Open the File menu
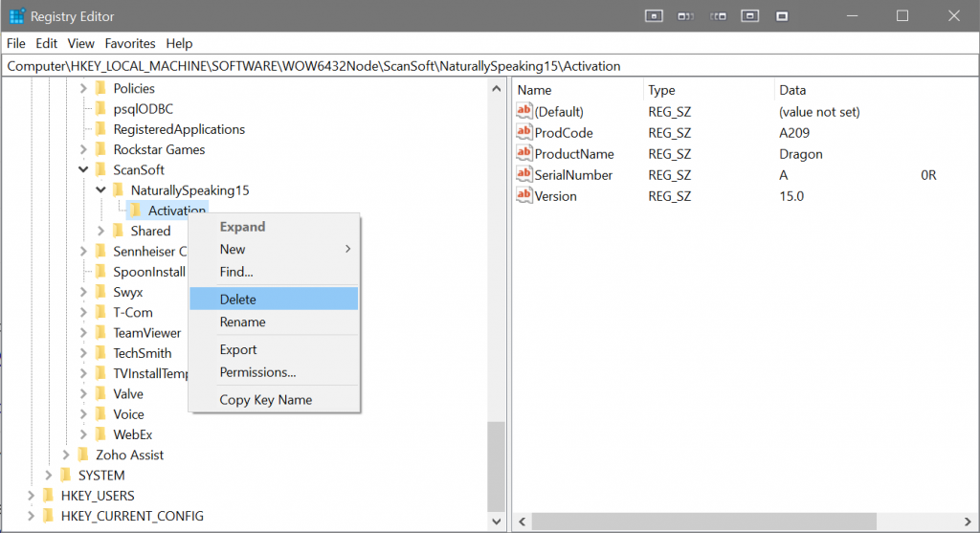 (x=16, y=43)
